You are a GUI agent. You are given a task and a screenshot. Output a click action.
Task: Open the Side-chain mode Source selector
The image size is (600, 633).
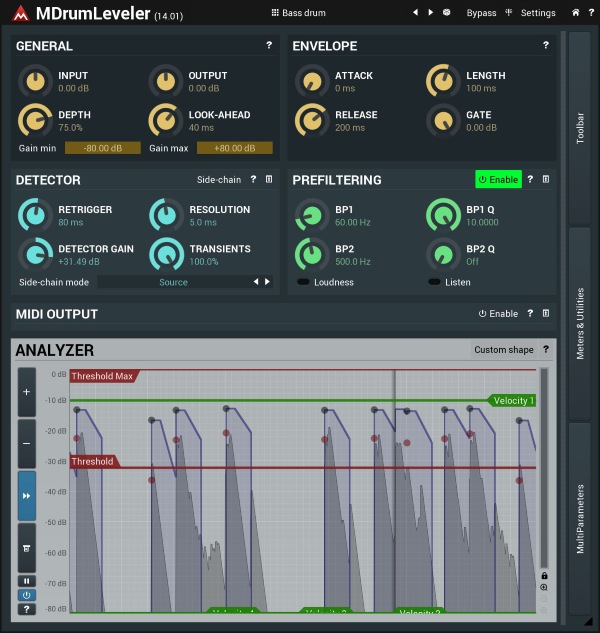(x=173, y=282)
